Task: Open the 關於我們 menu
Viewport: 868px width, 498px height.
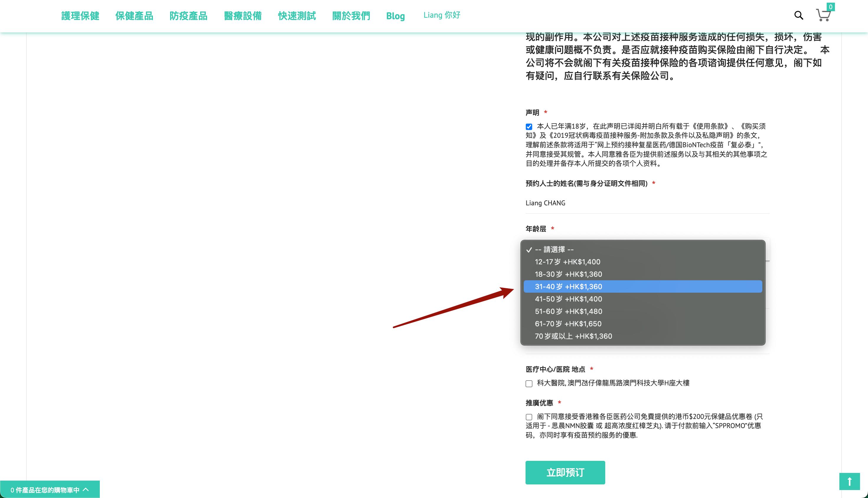Action: [x=351, y=15]
